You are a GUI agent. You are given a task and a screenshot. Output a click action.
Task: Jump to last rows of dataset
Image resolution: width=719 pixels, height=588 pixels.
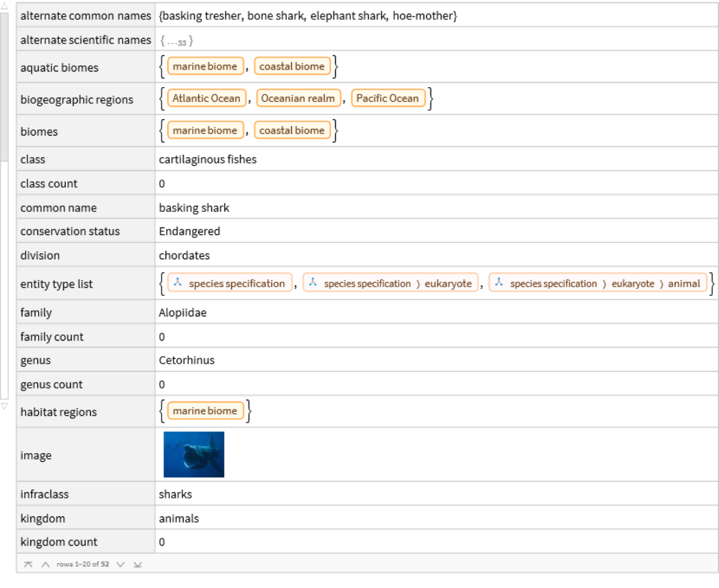(137, 564)
